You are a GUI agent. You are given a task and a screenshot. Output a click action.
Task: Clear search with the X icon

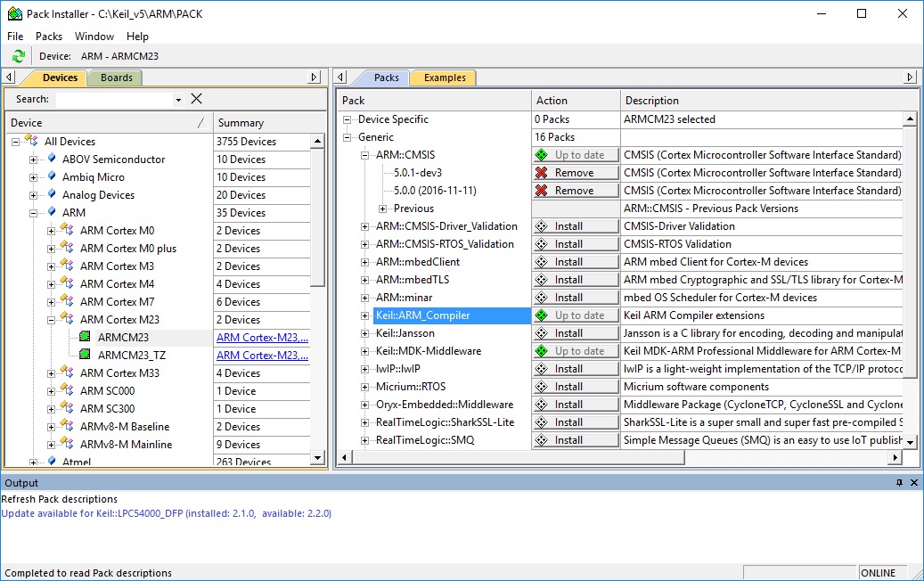(196, 99)
